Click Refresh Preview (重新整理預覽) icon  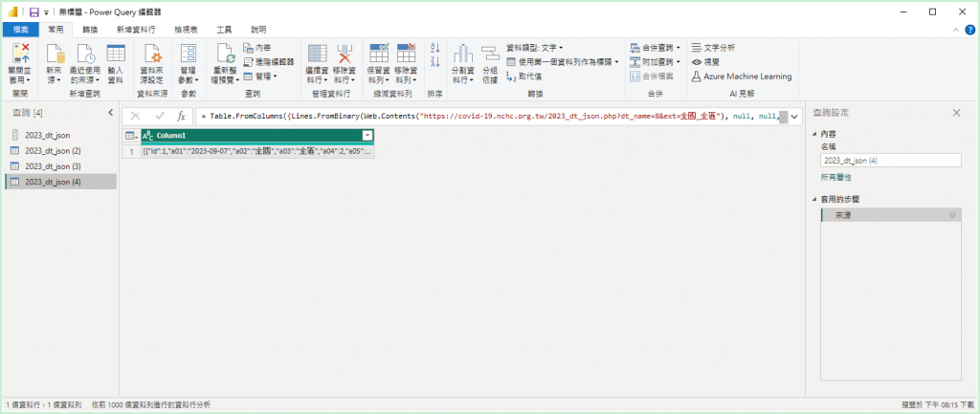pyautogui.click(x=225, y=54)
